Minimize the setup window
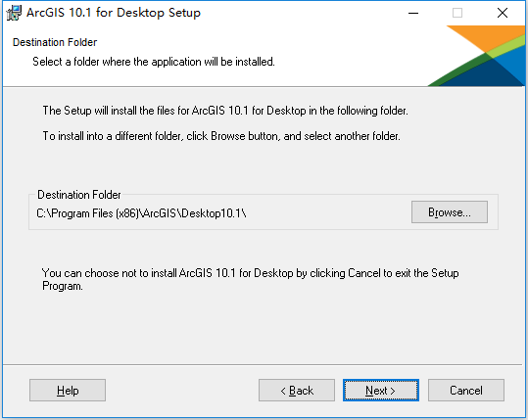The height and width of the screenshot is (420, 528). 413,13
